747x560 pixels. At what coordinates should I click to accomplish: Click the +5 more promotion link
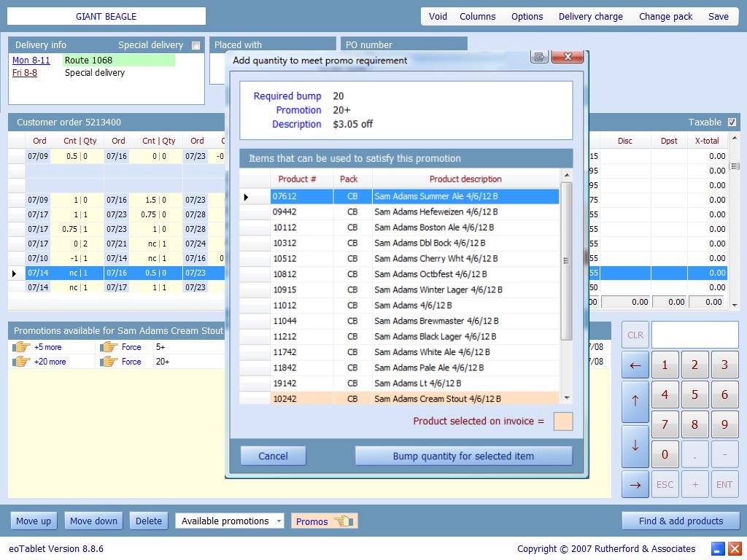tap(47, 347)
